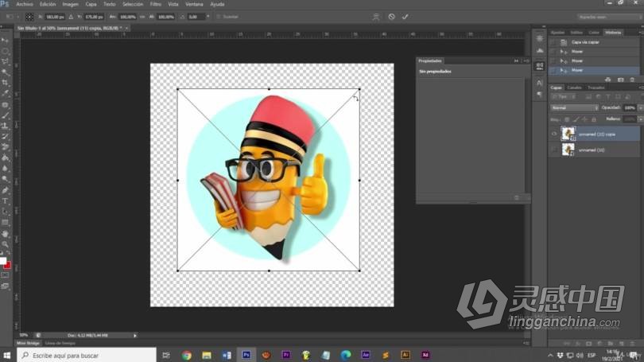The image size is (644, 362).
Task: Click the red background color swatch
Action: [x=7, y=266]
